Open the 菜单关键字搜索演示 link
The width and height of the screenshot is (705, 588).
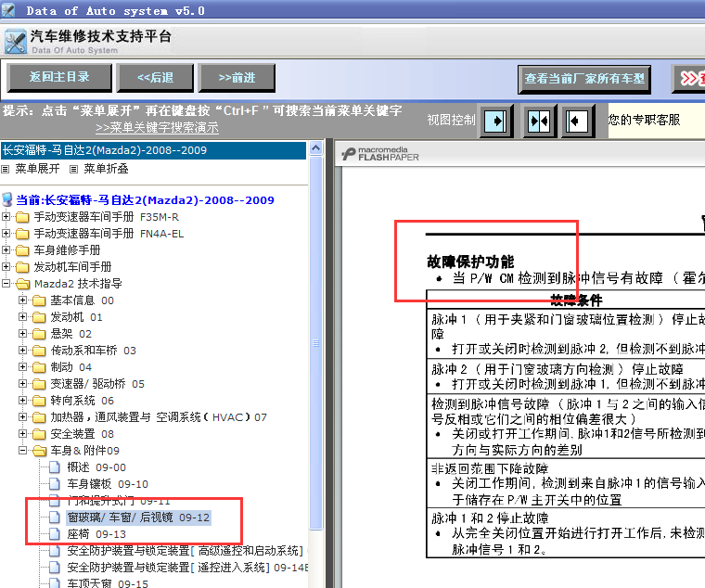157,128
